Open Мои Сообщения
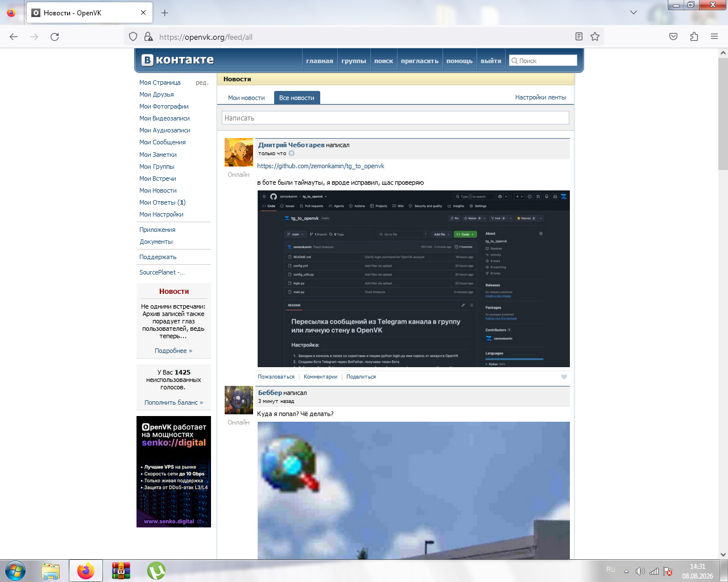728x582 pixels. [x=163, y=142]
